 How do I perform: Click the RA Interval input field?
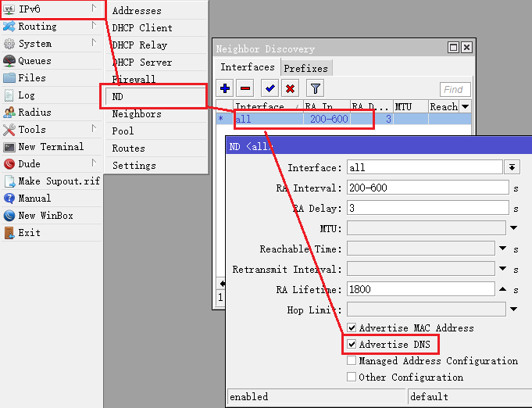pos(427,188)
